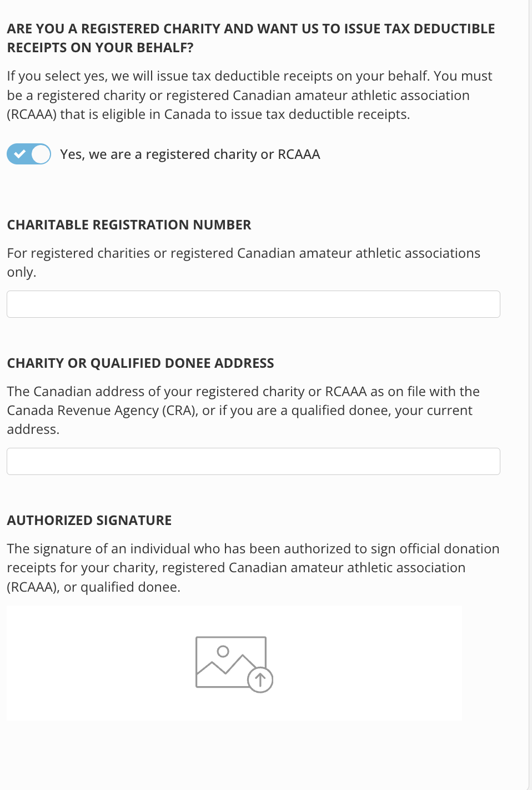
Task: Focus the Charitable Registration Number input field
Action: (253, 304)
